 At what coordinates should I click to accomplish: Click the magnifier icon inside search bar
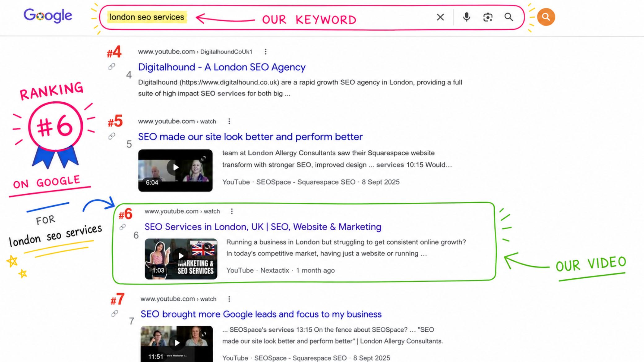tap(509, 17)
